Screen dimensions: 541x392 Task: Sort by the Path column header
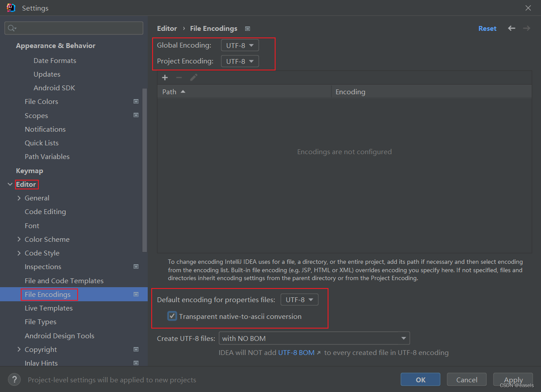coord(244,92)
